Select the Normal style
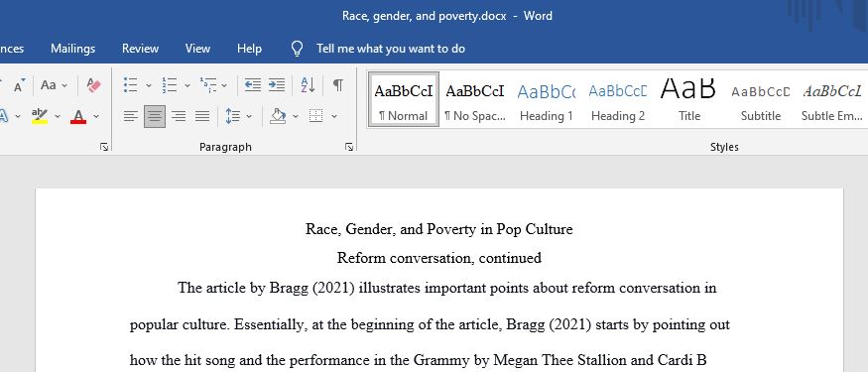The image size is (868, 372). coord(404,99)
